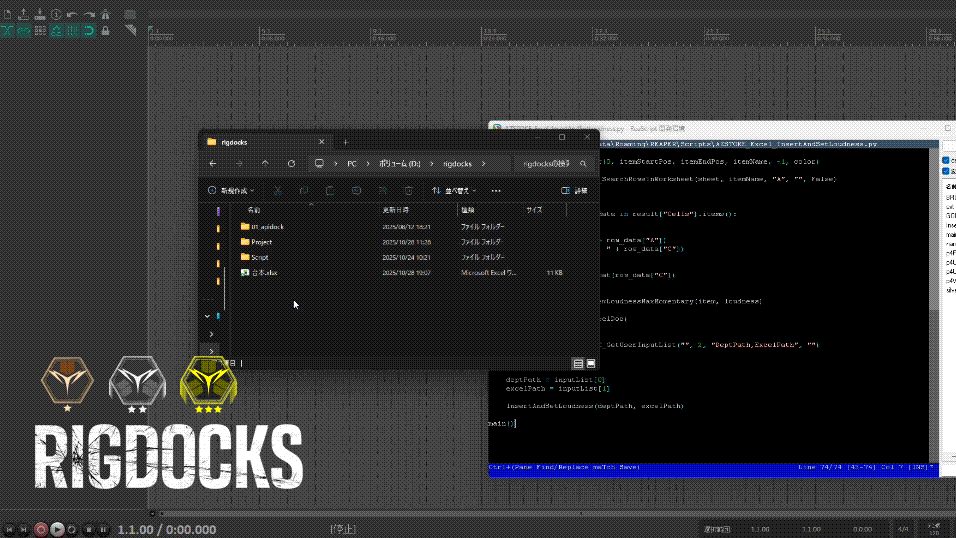Click the Copy icon in the Explorer toolbar
This screenshot has width=956, height=538.
(304, 191)
